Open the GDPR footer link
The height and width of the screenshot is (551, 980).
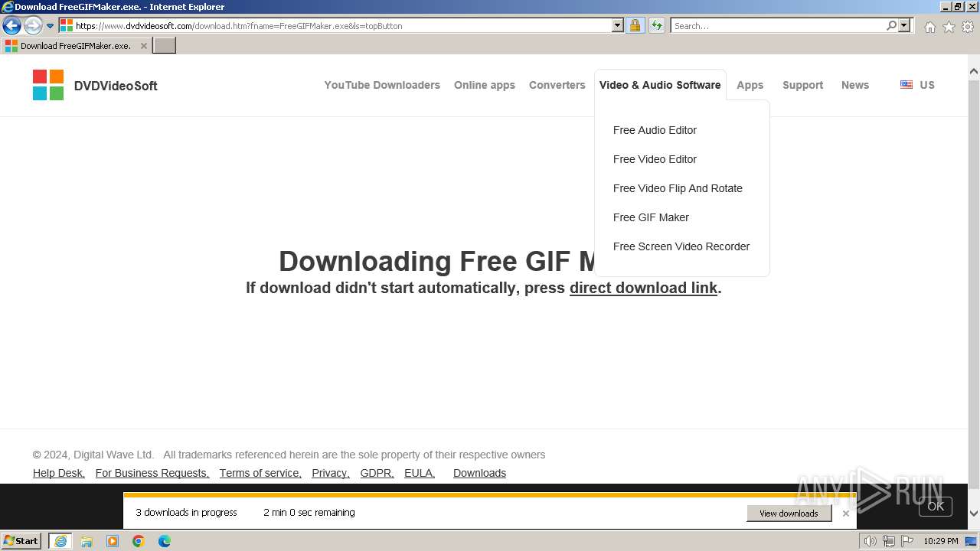[377, 473]
